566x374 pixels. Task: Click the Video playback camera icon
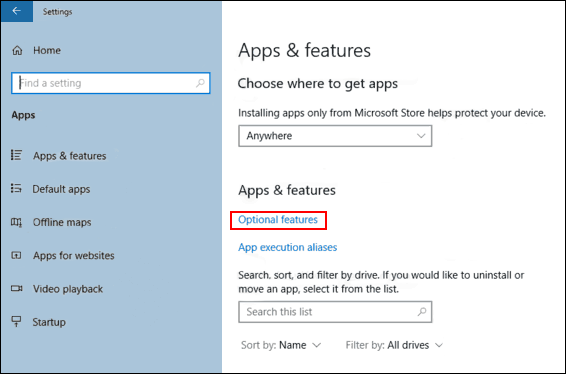pos(16,288)
